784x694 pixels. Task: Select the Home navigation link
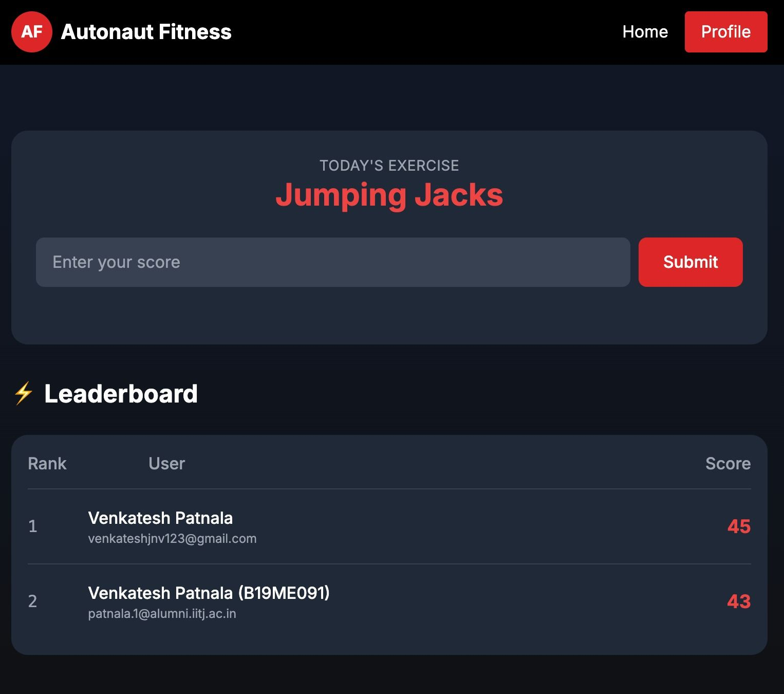(645, 31)
